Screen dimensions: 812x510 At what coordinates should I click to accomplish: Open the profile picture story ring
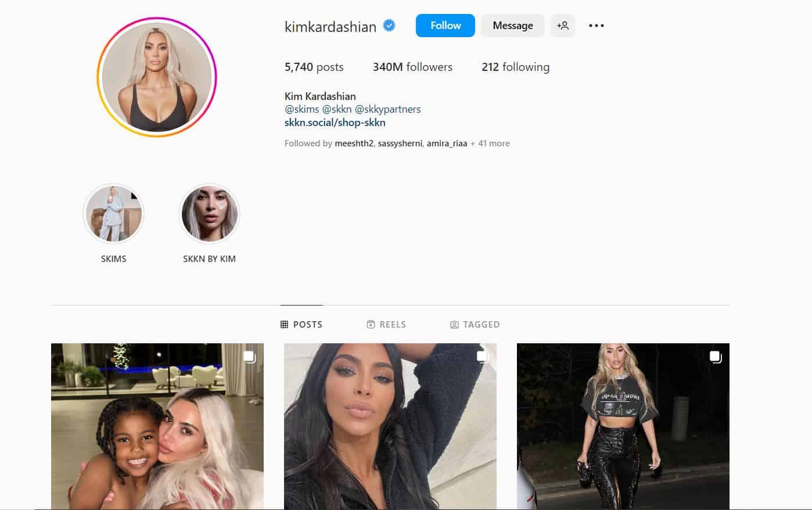(157, 77)
